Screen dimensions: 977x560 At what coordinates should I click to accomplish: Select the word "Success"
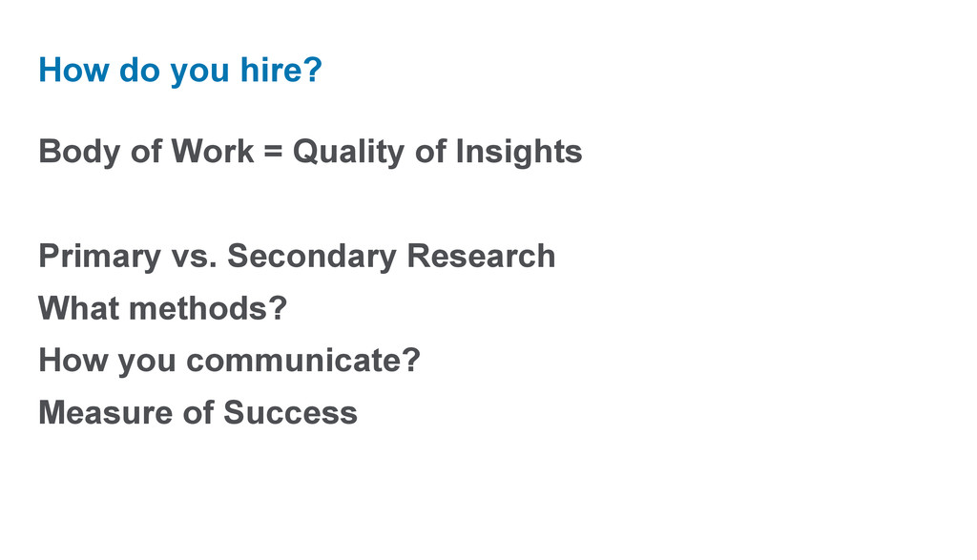290,412
